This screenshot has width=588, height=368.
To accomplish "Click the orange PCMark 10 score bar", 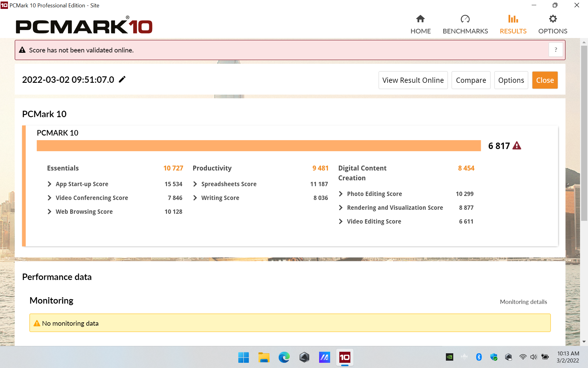I will 259,146.
